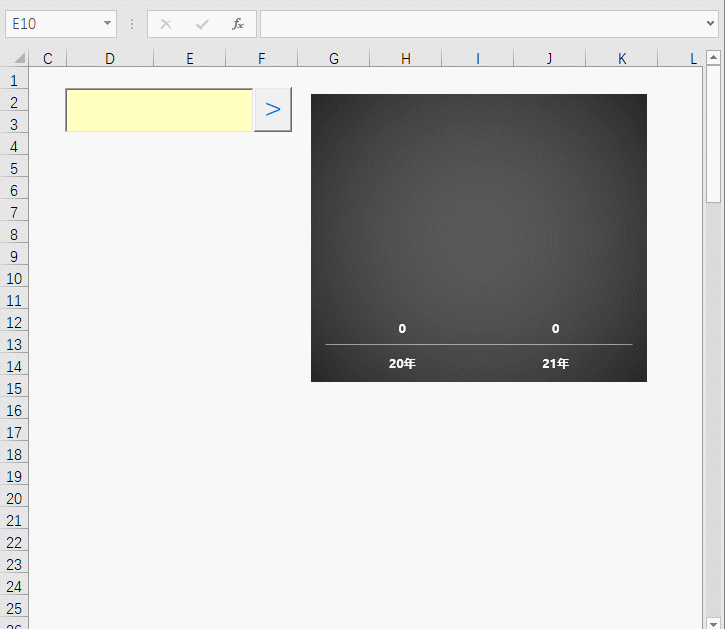Click the Enter checkmark icon
This screenshot has height=629, width=725.
click(202, 24)
